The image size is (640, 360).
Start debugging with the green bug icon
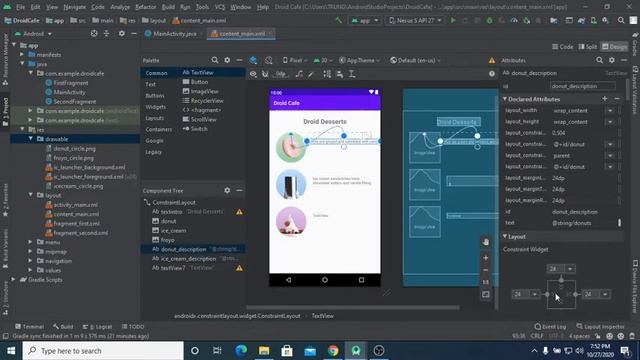click(x=489, y=20)
